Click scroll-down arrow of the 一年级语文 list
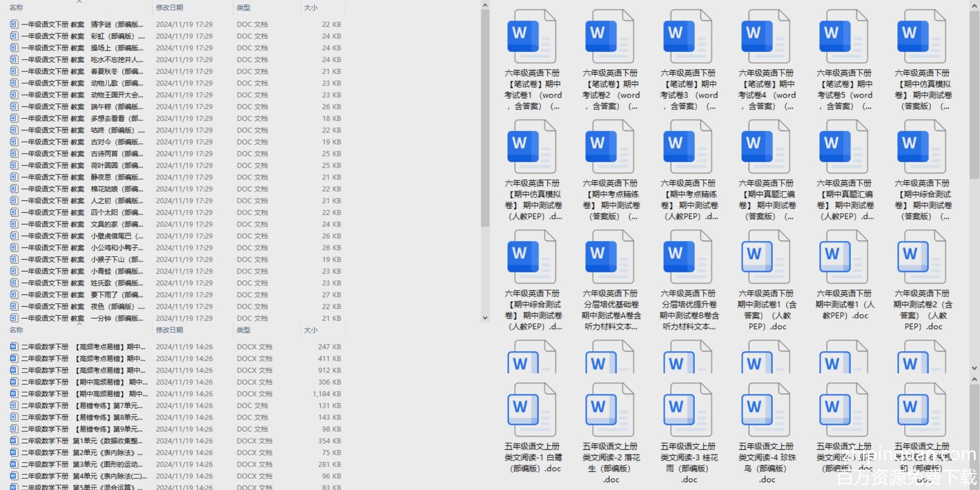The width and height of the screenshot is (980, 490). 485,318
